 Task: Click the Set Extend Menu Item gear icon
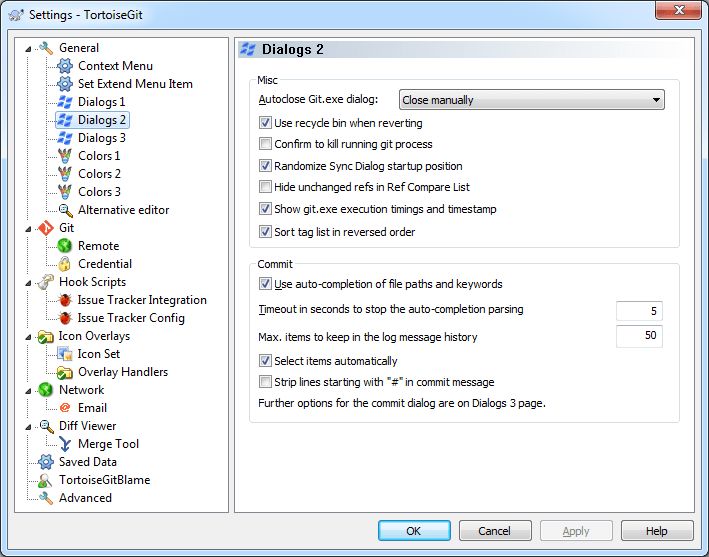coord(65,84)
